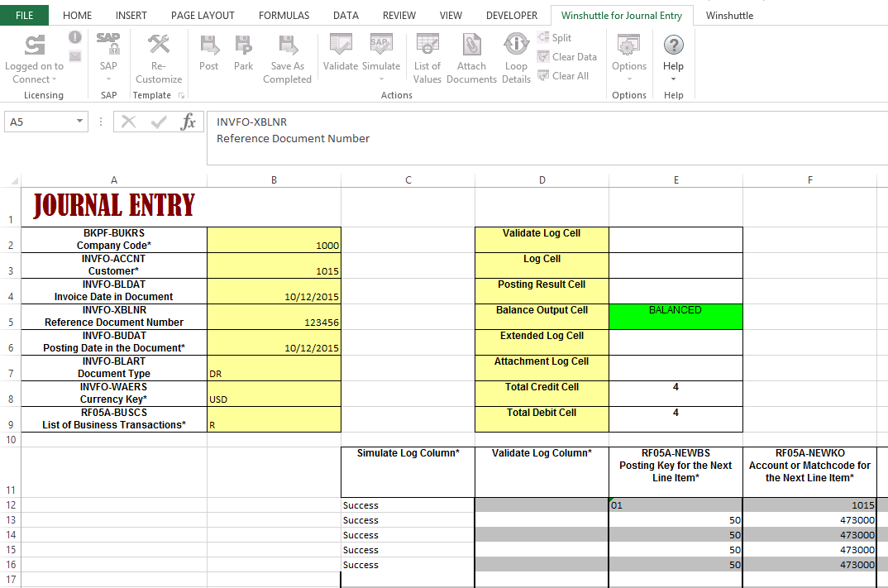Open Loop Details
888x588 pixels.
click(x=516, y=59)
